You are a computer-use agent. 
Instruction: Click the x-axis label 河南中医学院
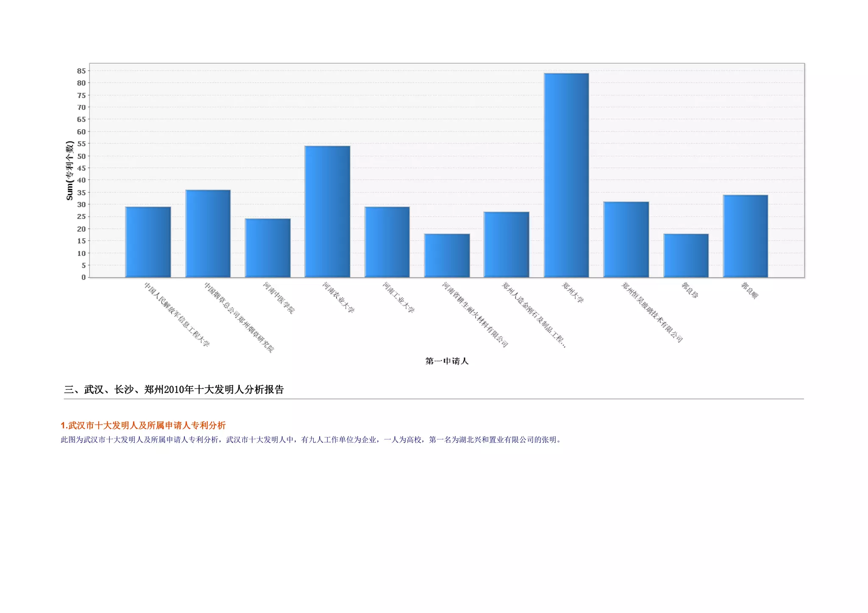pyautogui.click(x=278, y=298)
